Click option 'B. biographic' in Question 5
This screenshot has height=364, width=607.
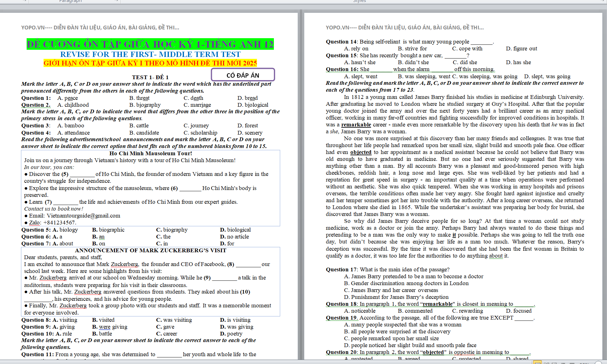coord(108,230)
